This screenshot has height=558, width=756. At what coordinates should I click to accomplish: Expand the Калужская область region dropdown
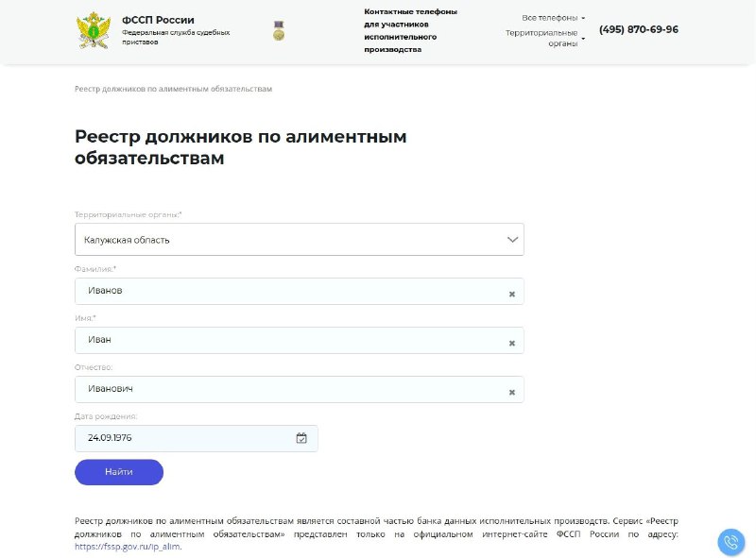pos(300,240)
